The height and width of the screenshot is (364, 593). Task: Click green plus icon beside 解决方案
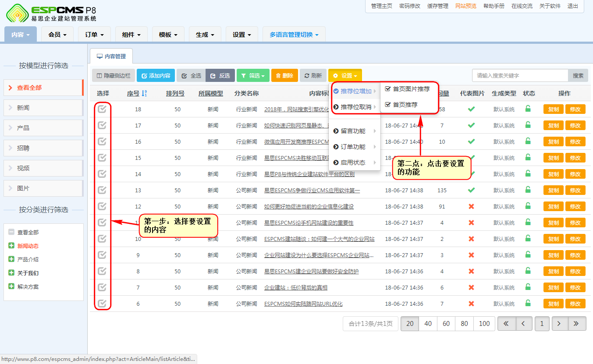pos(11,286)
